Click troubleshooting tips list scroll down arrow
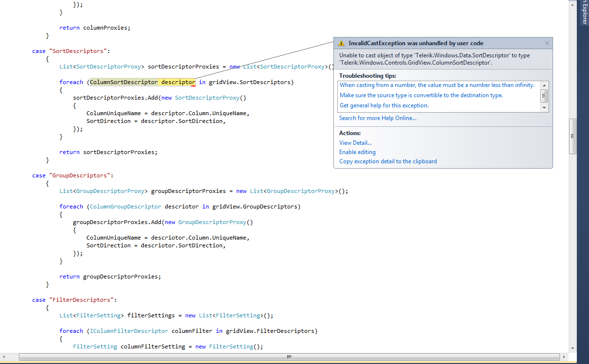Viewport: 589px width, 364px height. (x=544, y=108)
